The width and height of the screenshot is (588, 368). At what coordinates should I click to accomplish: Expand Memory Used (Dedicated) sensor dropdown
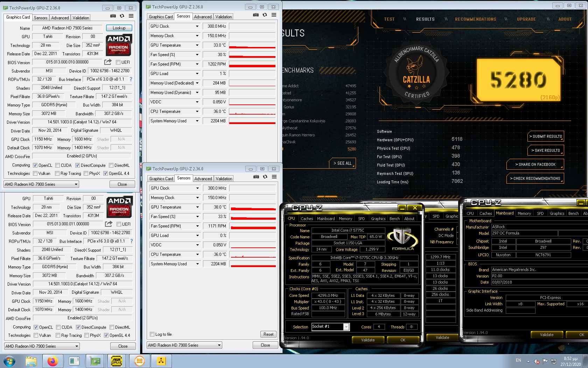[x=197, y=83]
